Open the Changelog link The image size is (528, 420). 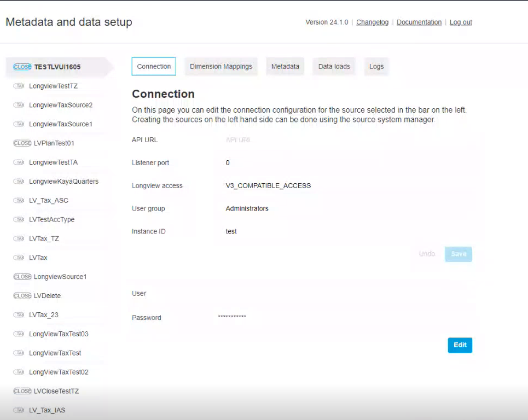pyautogui.click(x=372, y=22)
